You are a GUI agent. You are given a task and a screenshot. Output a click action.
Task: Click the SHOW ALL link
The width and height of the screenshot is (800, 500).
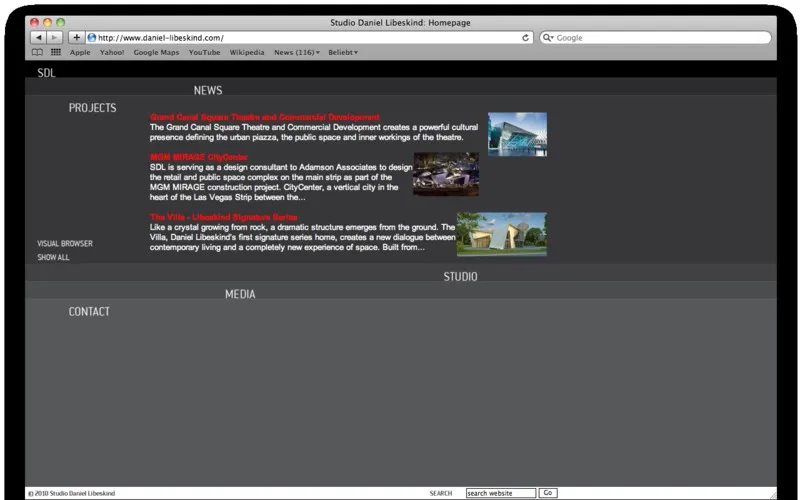(x=53, y=257)
